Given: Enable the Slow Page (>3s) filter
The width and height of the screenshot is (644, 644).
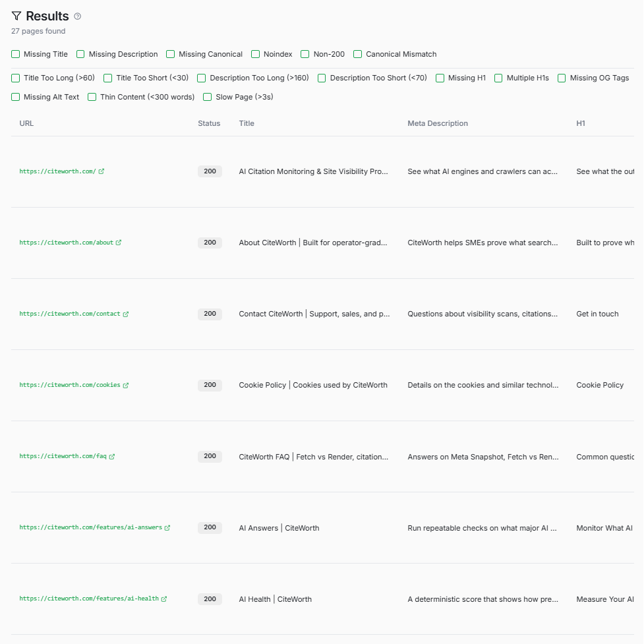Looking at the screenshot, I should [x=208, y=97].
